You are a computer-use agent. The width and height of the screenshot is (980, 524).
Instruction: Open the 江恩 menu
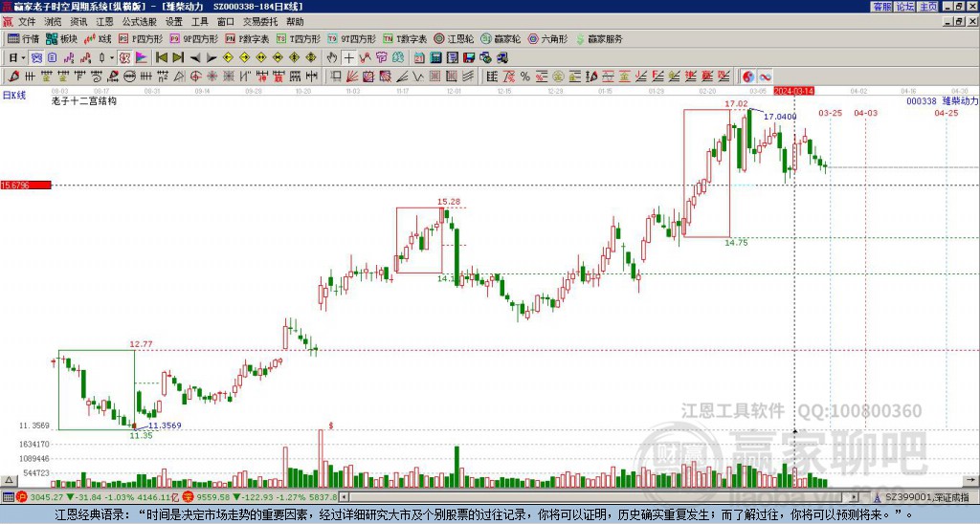[105, 22]
